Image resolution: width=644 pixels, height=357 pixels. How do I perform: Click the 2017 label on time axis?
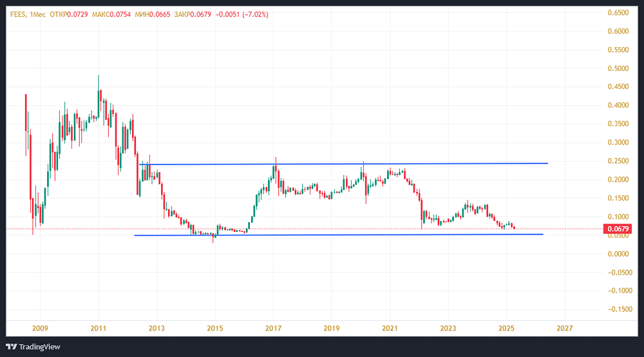tap(273, 328)
